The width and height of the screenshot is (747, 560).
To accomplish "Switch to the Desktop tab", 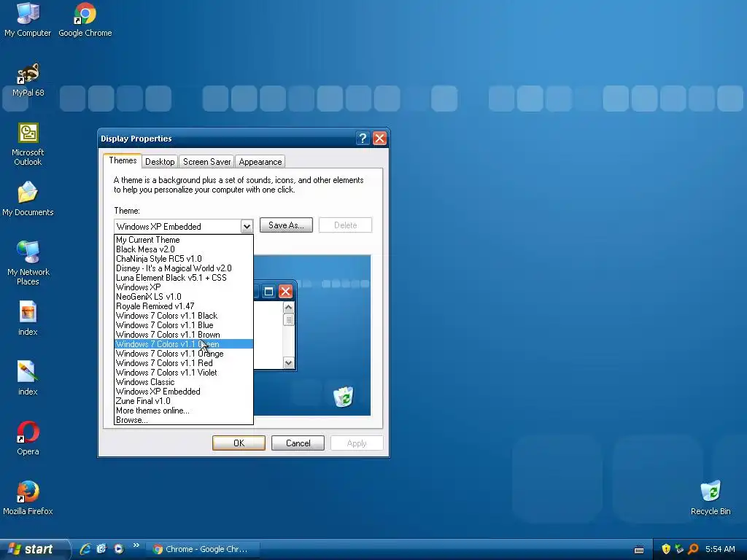I will coord(160,162).
